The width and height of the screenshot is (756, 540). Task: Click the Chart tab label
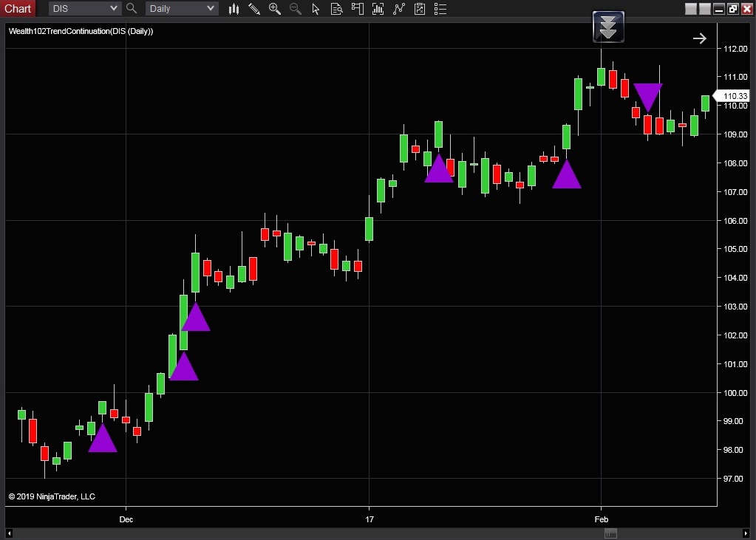coord(18,9)
